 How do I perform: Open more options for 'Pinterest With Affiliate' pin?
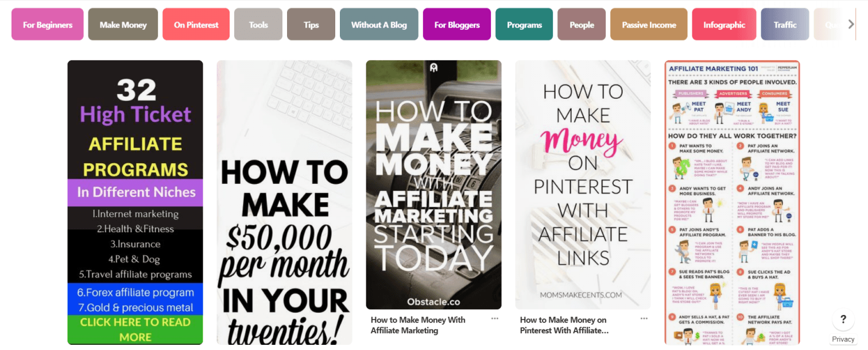coord(644,319)
